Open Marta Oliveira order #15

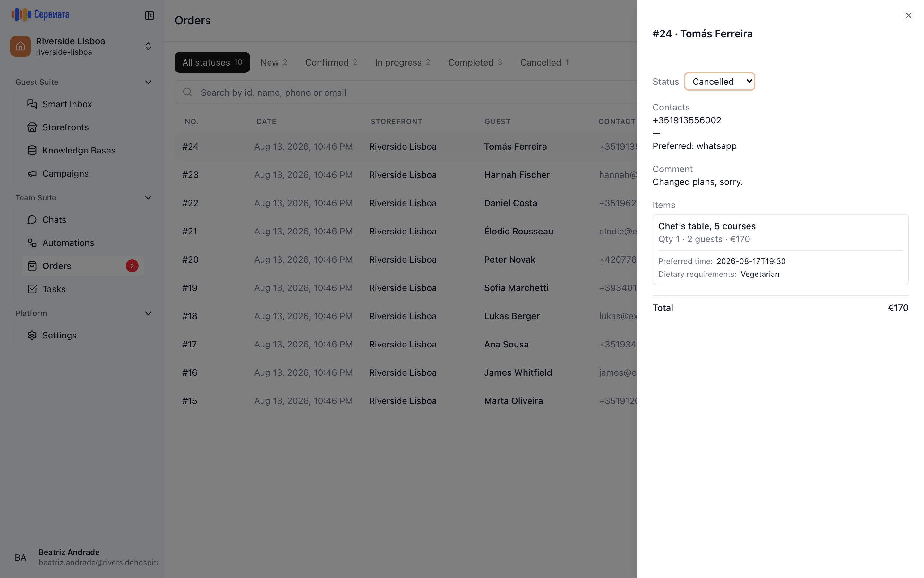click(406, 401)
